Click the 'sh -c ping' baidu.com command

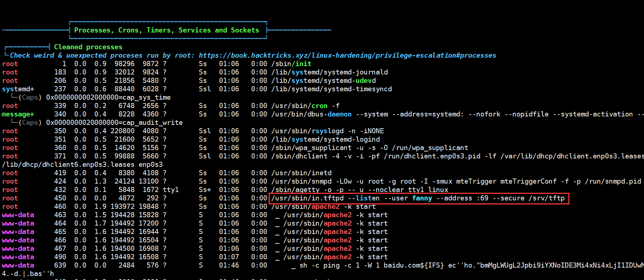click(x=471, y=265)
